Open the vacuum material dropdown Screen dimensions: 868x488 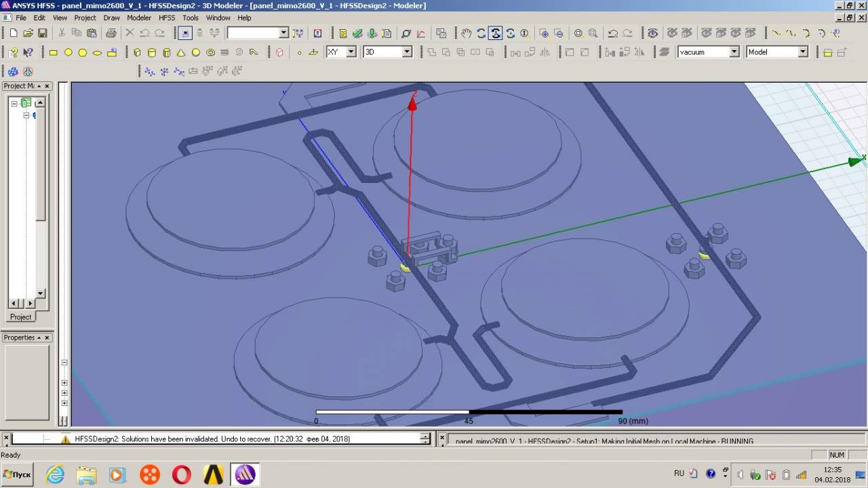click(x=734, y=52)
